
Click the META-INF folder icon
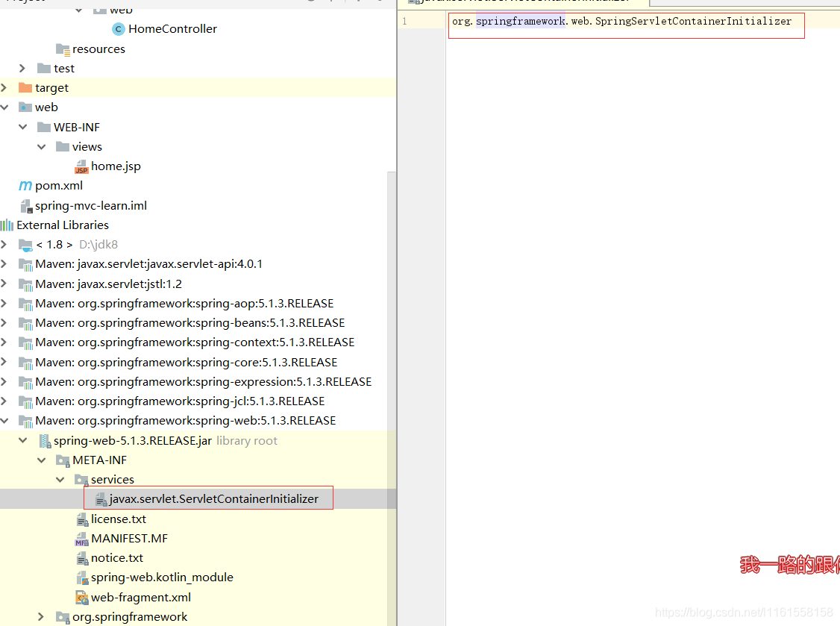(x=63, y=460)
